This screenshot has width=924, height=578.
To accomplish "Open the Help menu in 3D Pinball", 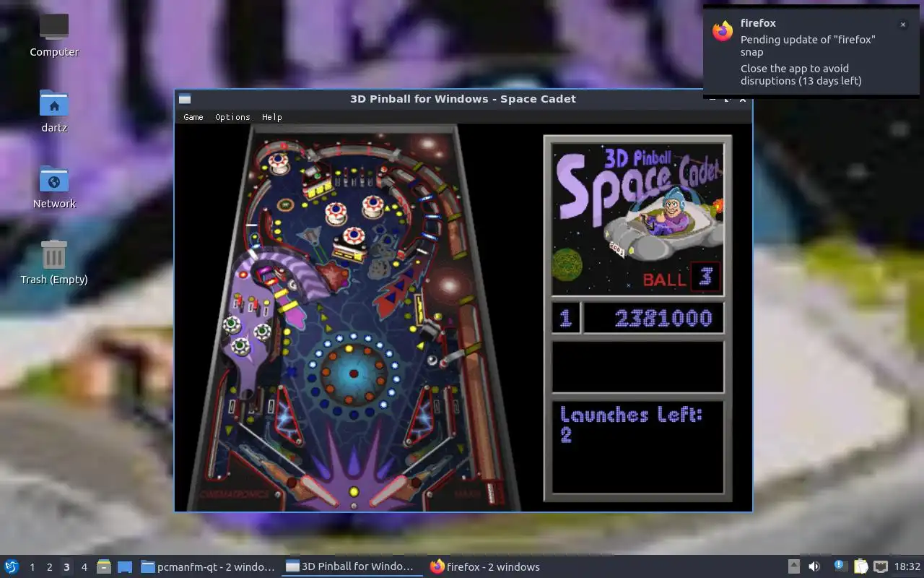I will tap(271, 117).
